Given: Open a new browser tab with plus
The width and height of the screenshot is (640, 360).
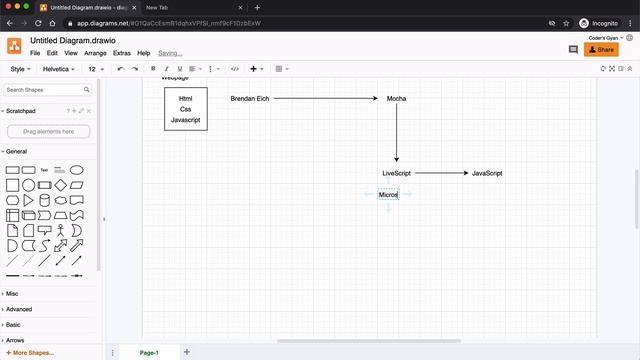Looking at the screenshot, I should [x=257, y=7].
